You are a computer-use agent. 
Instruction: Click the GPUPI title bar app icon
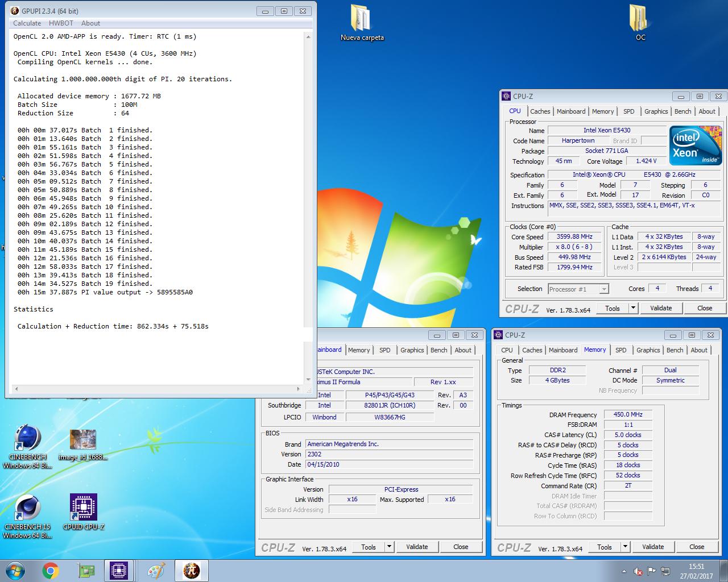pyautogui.click(x=14, y=11)
